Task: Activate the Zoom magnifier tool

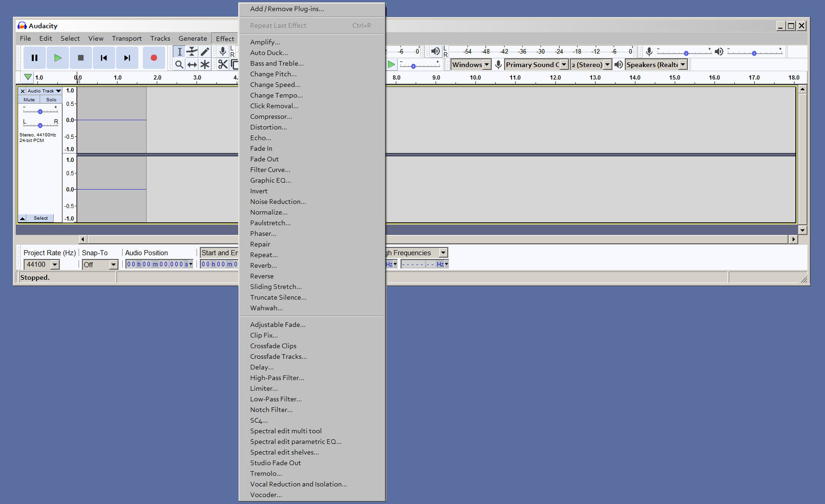Action: pyautogui.click(x=179, y=64)
